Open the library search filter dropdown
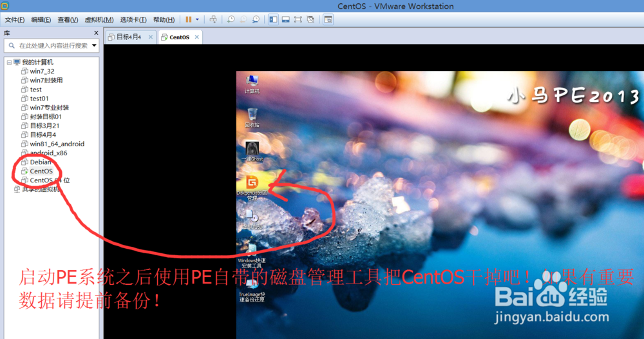Image resolution: width=644 pixels, height=339 pixels. pyautogui.click(x=94, y=46)
